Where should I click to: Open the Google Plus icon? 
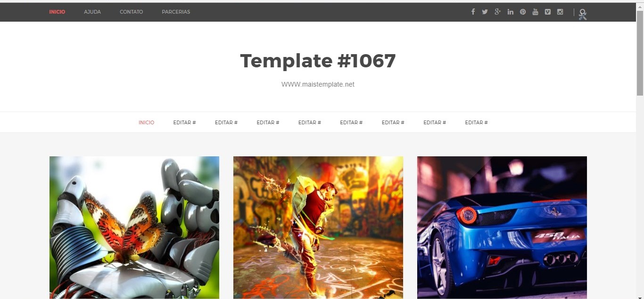pyautogui.click(x=497, y=12)
